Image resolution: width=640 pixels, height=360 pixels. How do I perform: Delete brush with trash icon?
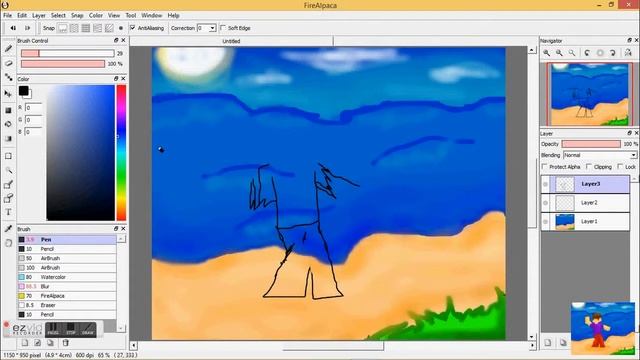point(65,343)
